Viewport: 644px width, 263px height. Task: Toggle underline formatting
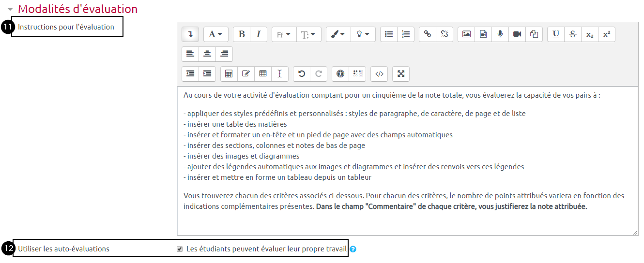coord(556,34)
